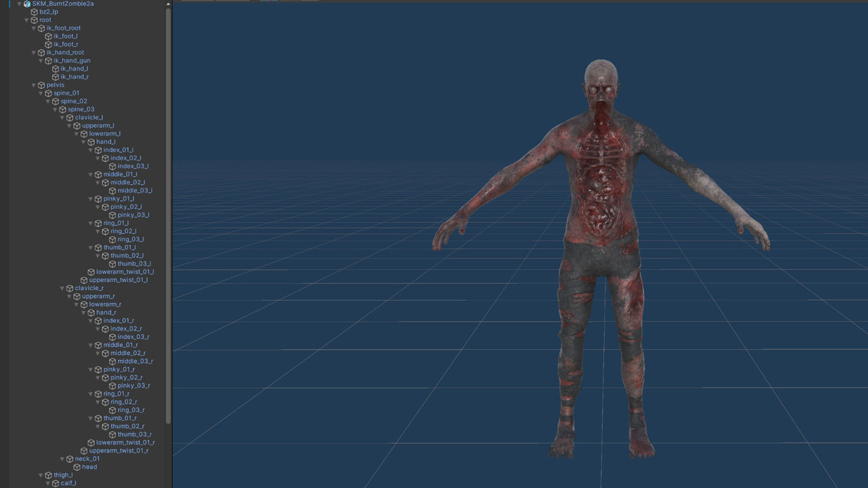Select the root bone icon
Viewport: 868px width, 488px height.
pyautogui.click(x=33, y=20)
